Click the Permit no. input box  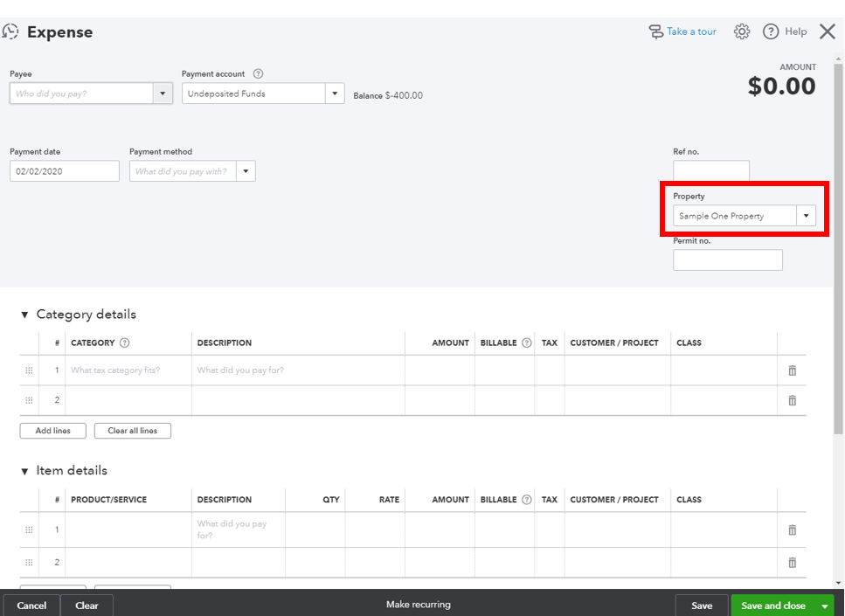click(x=728, y=260)
